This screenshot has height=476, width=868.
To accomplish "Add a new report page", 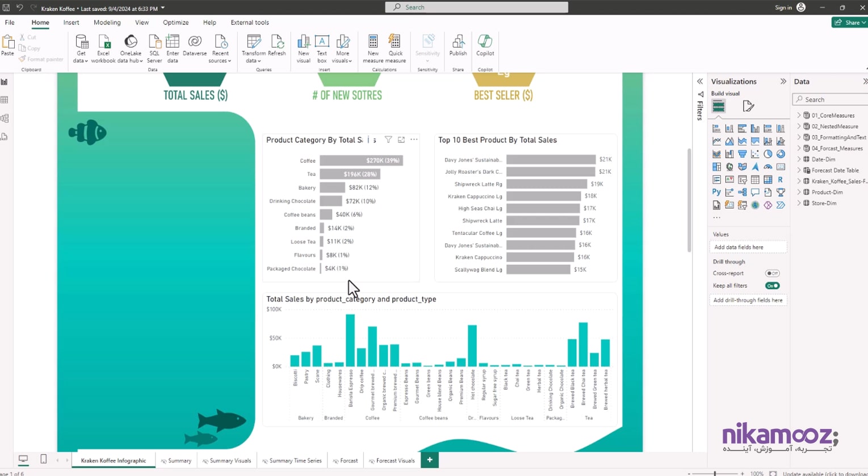I will click(x=430, y=460).
